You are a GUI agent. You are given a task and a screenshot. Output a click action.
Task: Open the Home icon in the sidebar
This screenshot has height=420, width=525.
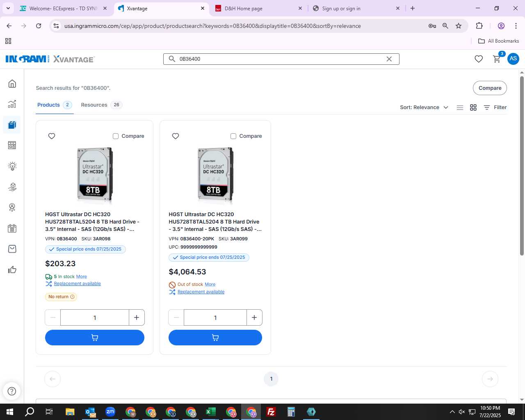(12, 84)
